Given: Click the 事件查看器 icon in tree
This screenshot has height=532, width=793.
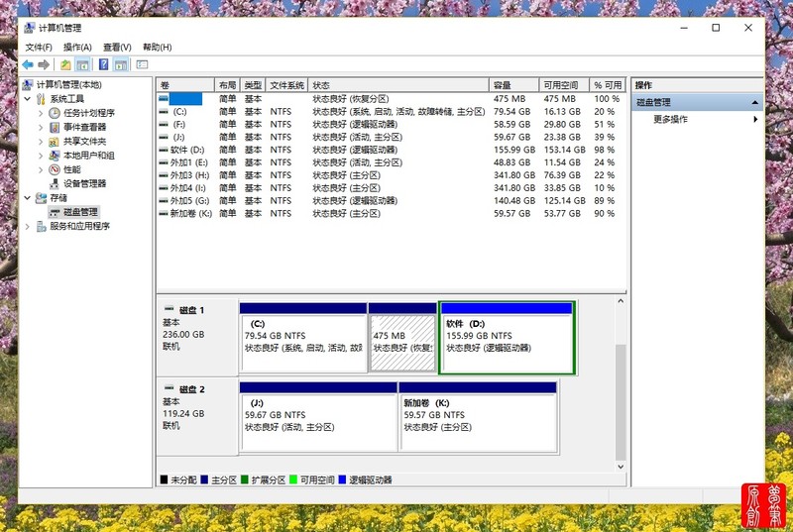Looking at the screenshot, I should point(55,128).
